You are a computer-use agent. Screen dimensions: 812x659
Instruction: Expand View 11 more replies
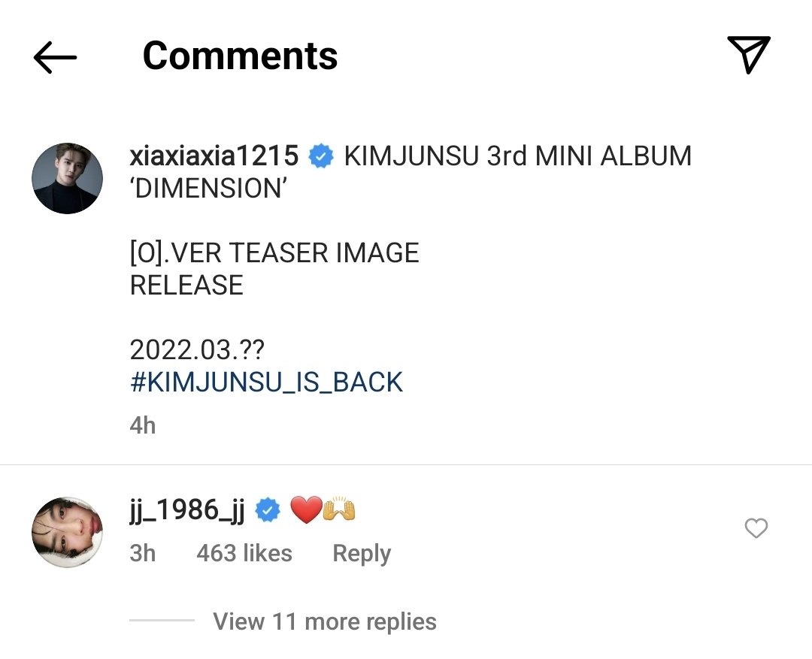point(325,621)
